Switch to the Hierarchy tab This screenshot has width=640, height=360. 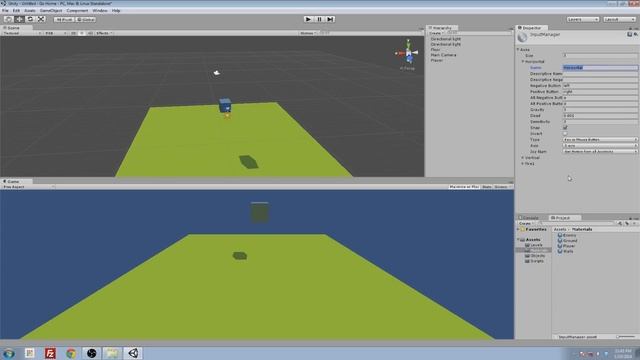point(442,28)
